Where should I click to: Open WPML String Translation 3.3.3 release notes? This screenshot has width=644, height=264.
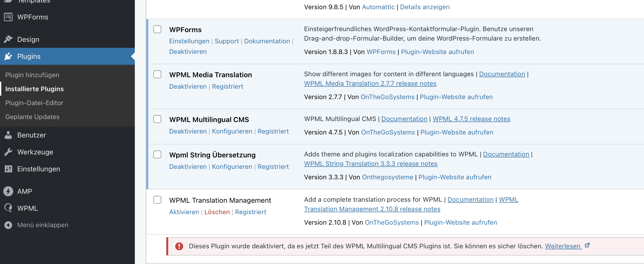point(371,164)
